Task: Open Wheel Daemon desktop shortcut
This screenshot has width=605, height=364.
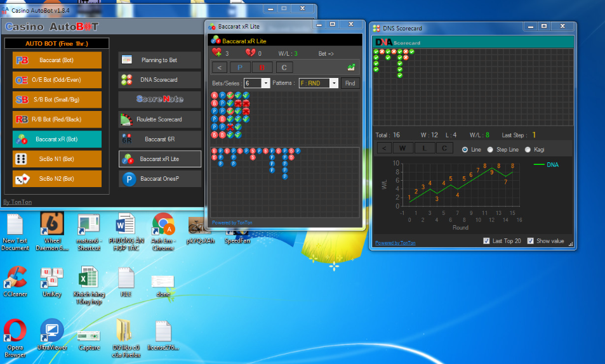Action: [x=52, y=231]
